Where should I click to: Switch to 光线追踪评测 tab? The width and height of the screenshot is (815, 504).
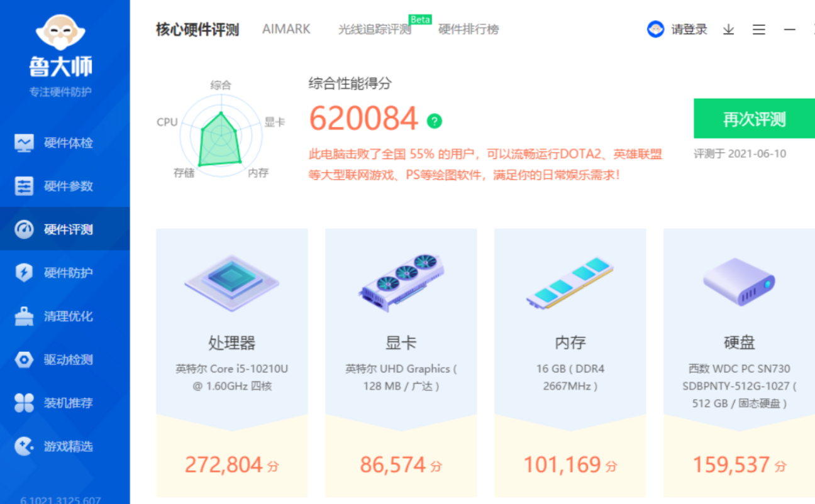375,30
